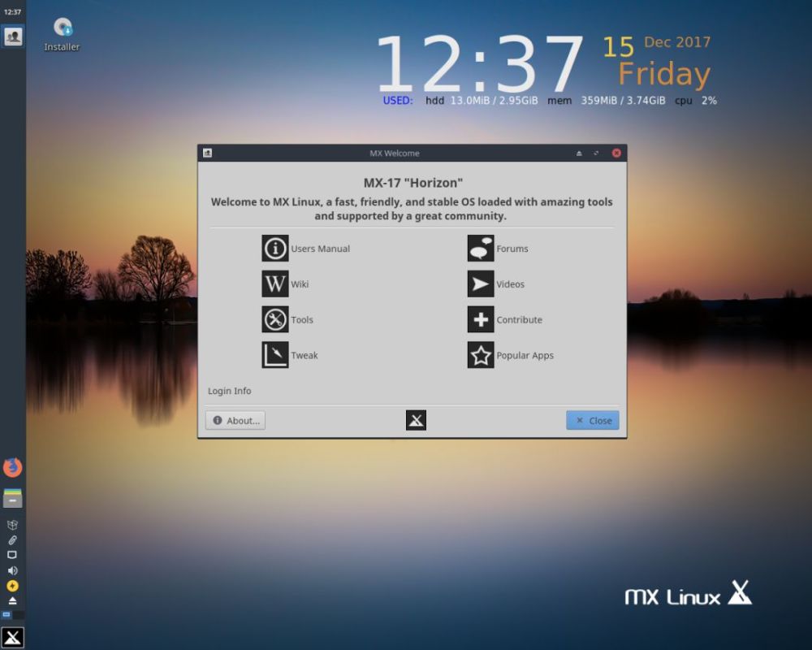Click the Login Info text
This screenshot has width=812, height=650.
coord(230,391)
